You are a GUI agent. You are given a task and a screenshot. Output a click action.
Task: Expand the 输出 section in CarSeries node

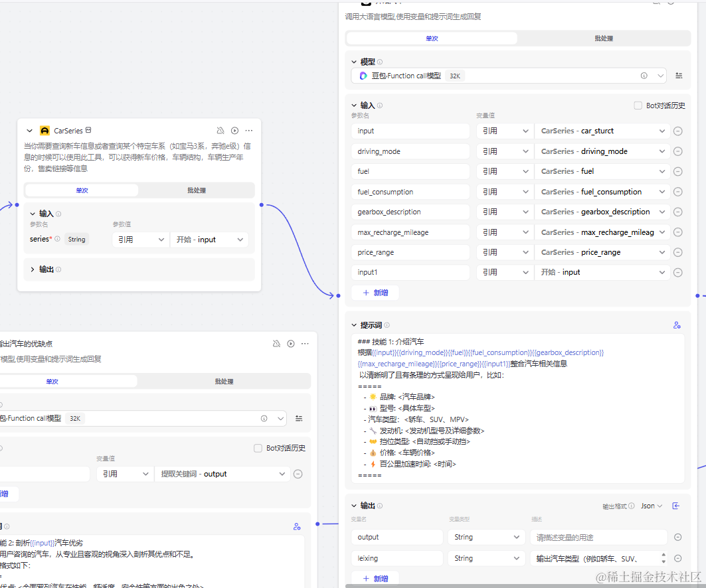click(x=32, y=269)
